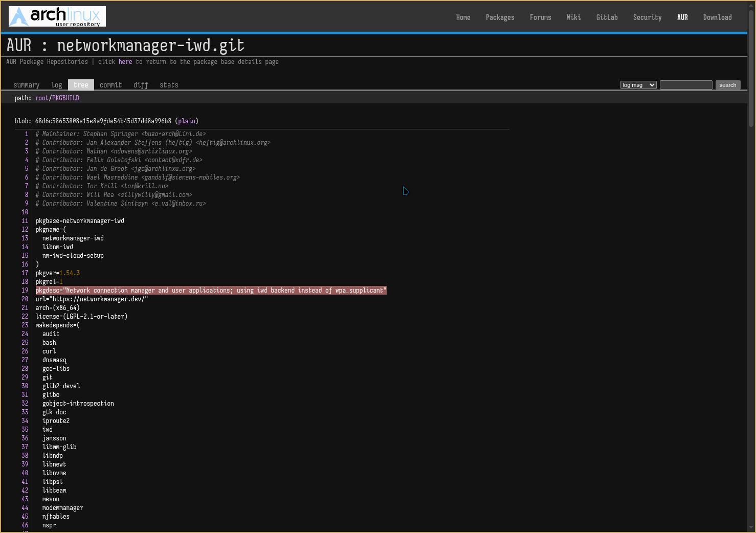Focus the repository search text field

click(686, 85)
